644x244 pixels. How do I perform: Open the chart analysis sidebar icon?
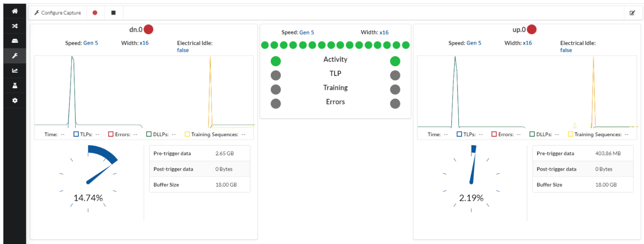point(15,70)
